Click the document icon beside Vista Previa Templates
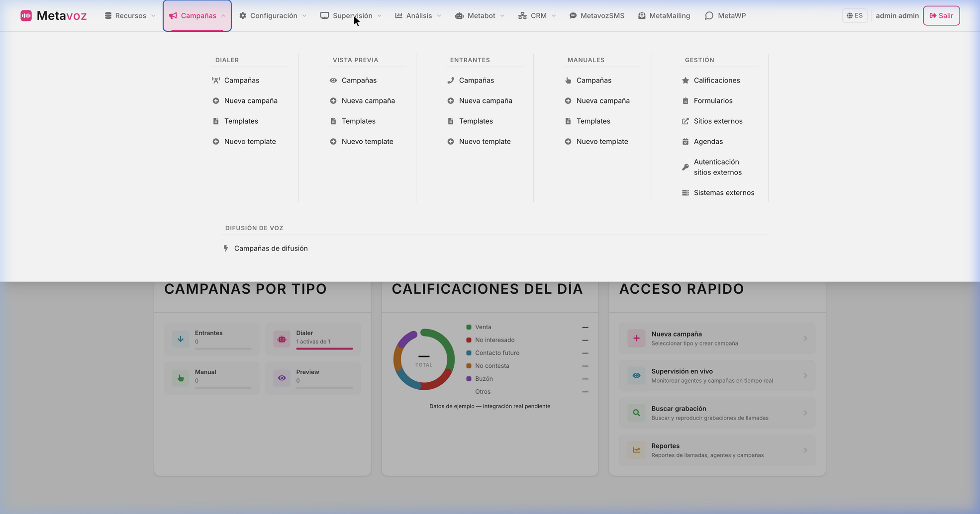 pos(333,121)
